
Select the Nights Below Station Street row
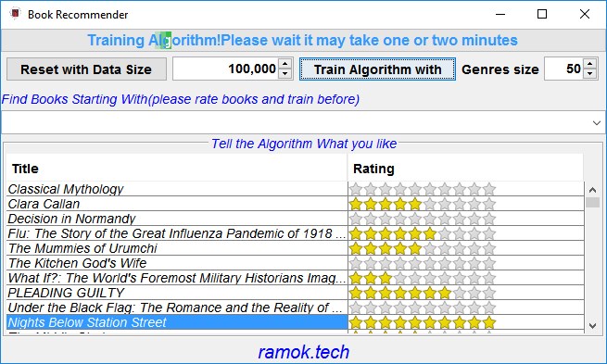[177, 322]
